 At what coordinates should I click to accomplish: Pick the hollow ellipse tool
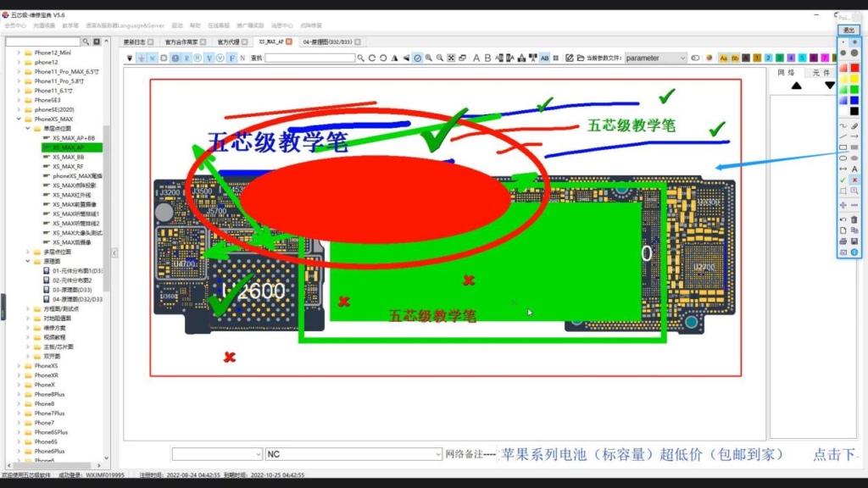pos(843,158)
